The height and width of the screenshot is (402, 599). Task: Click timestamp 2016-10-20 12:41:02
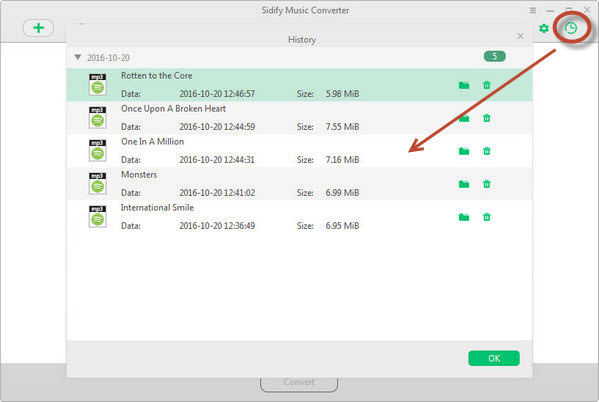tap(217, 193)
